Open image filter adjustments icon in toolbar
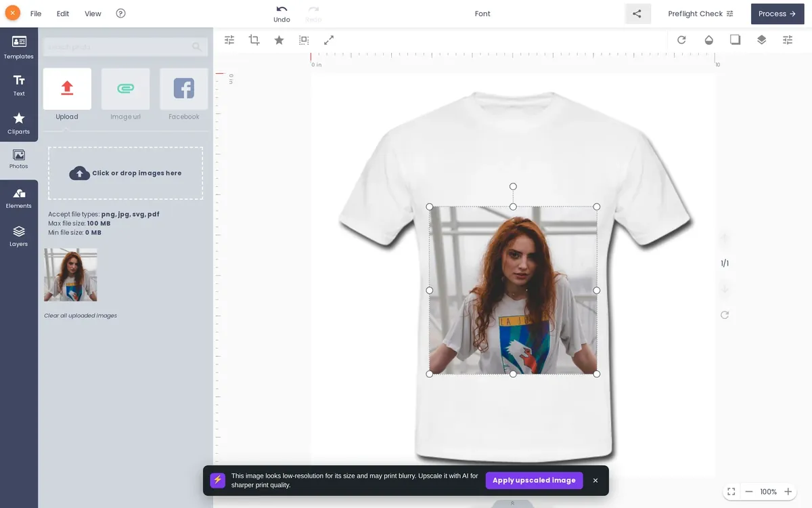 229,40
